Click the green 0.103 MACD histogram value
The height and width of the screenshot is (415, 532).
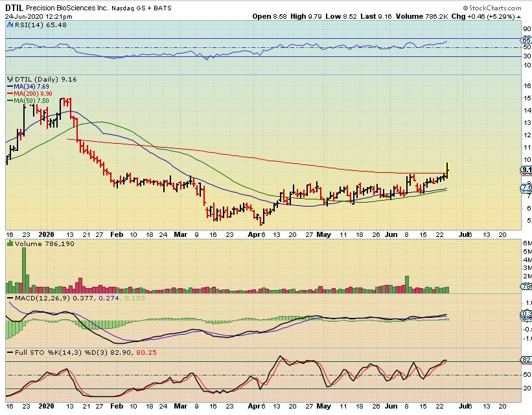point(135,298)
